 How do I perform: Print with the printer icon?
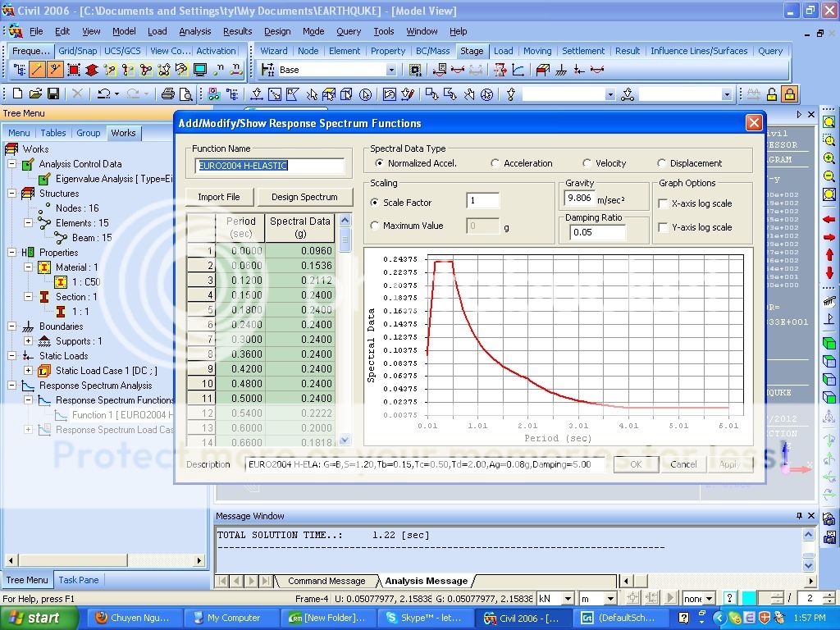(167, 94)
